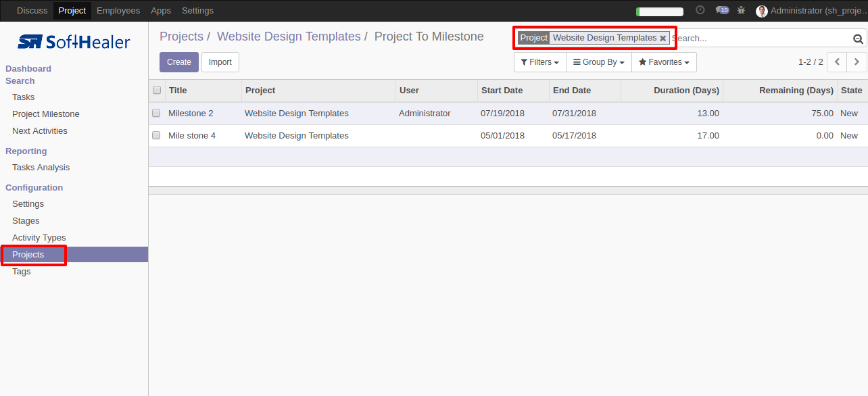
Task: Sort by the End Date column
Action: [x=585, y=91]
